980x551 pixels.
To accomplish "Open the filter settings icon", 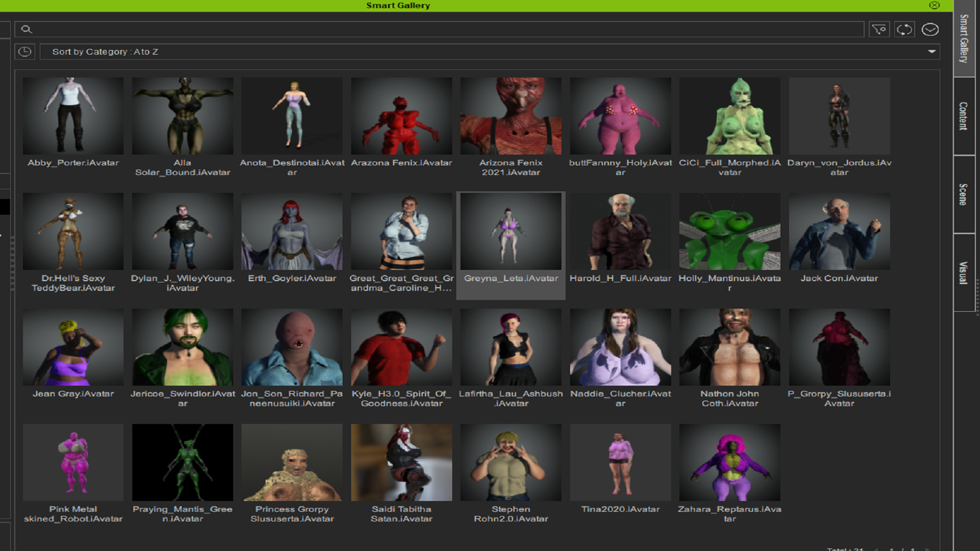I will pyautogui.click(x=879, y=30).
